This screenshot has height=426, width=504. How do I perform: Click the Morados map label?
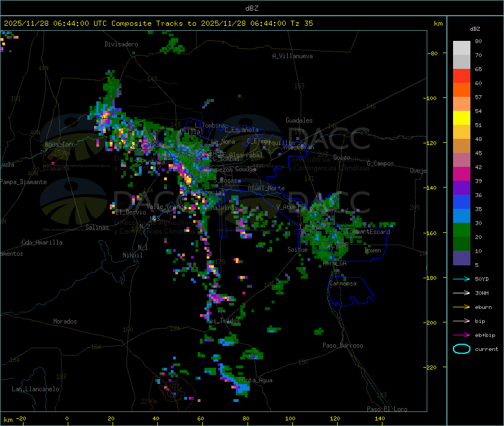point(65,321)
